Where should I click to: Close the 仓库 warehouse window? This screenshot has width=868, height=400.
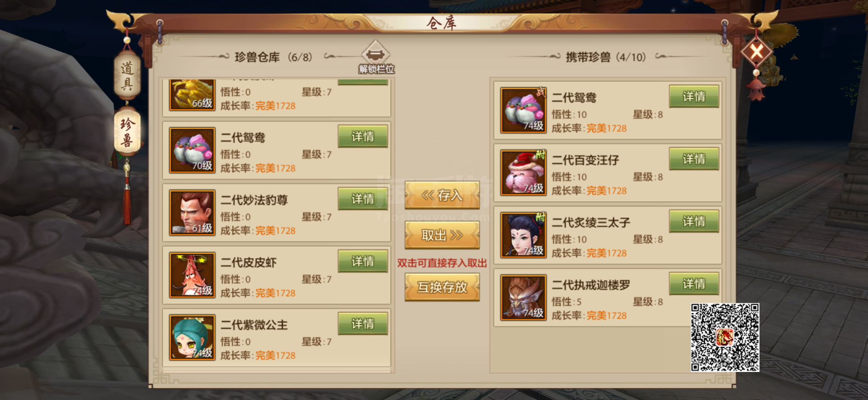pyautogui.click(x=756, y=52)
